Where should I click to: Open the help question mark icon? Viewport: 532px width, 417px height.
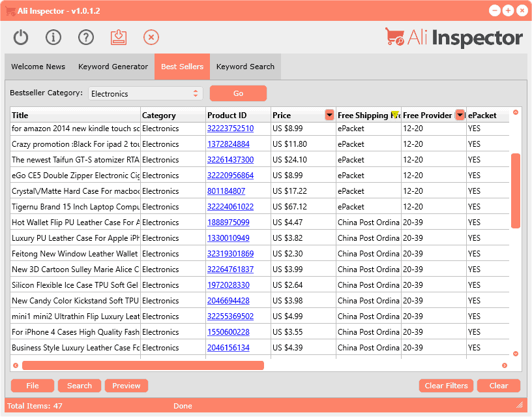[86, 37]
